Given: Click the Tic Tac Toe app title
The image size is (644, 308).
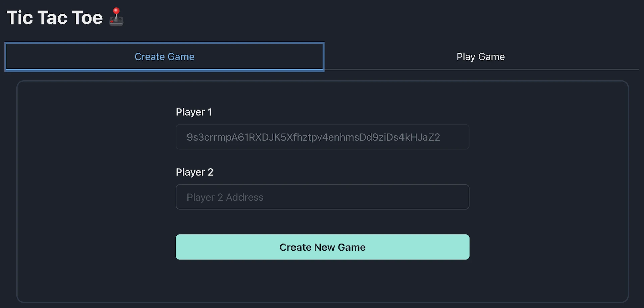Looking at the screenshot, I should 55,17.
